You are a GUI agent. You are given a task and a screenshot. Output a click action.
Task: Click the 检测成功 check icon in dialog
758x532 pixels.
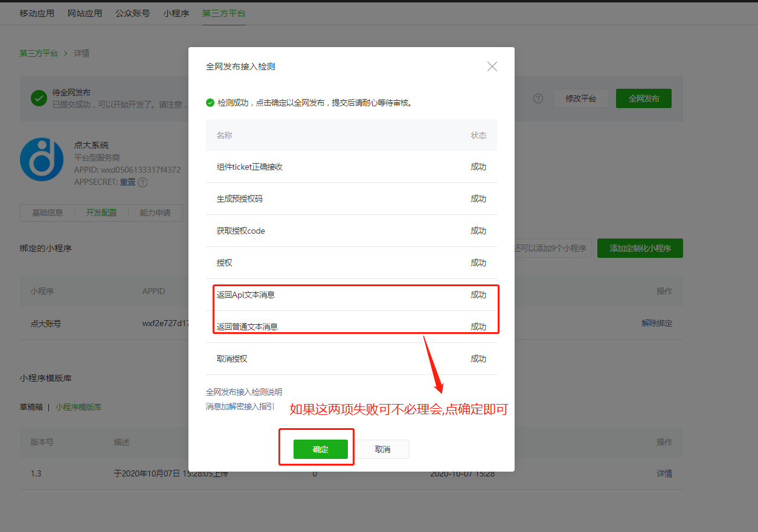pos(210,103)
